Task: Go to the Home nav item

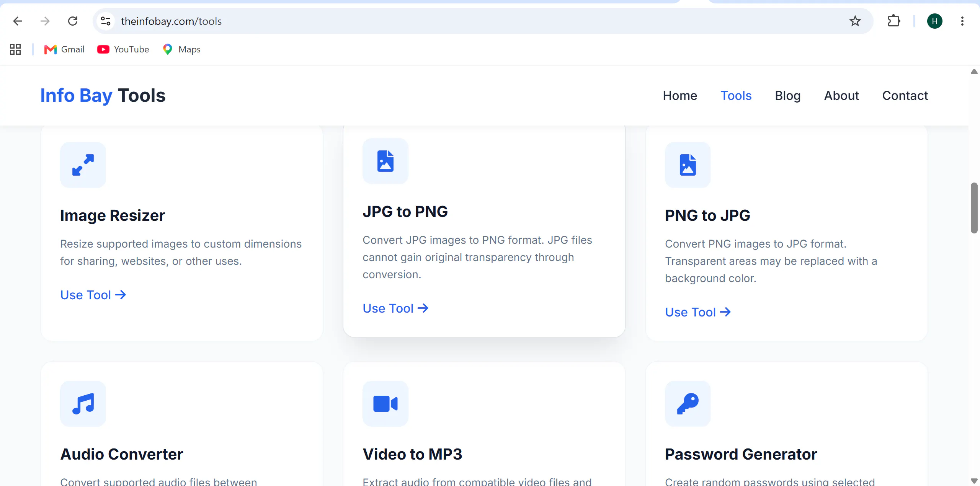Action: [x=680, y=96]
